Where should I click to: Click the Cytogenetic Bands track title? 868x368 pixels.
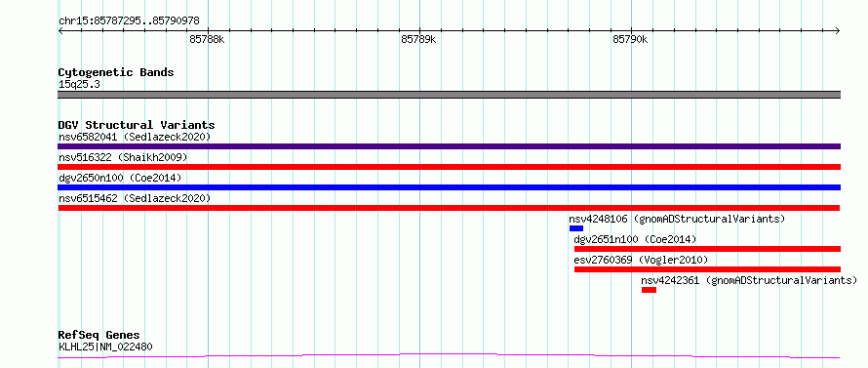tap(116, 72)
